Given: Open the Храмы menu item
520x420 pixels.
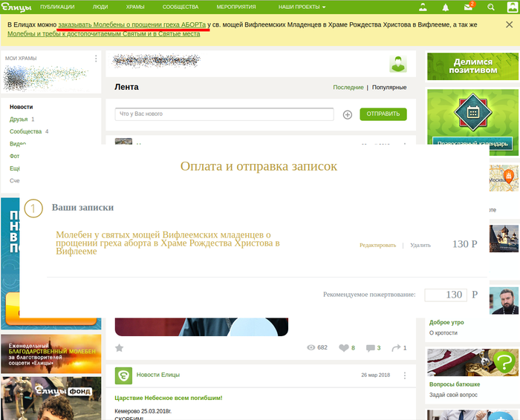Looking at the screenshot, I should [x=135, y=7].
